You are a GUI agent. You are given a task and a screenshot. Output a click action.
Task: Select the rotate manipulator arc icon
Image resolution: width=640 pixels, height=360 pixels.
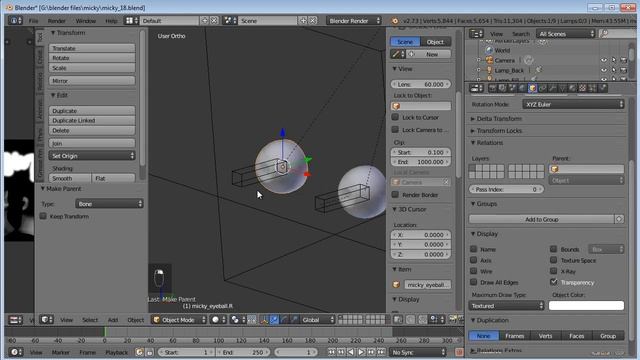(284, 320)
